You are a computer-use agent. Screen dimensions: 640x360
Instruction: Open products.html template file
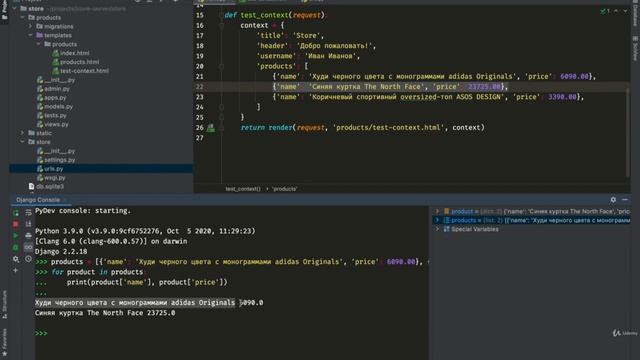point(80,62)
